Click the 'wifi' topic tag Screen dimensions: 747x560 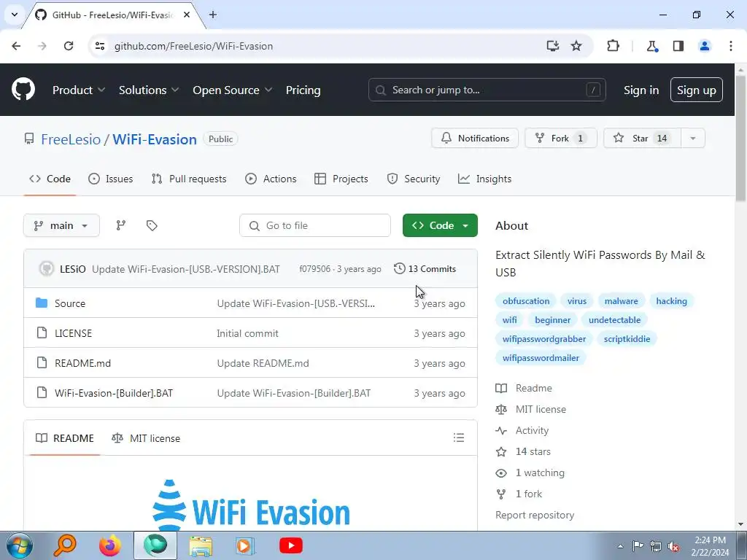[x=509, y=320]
